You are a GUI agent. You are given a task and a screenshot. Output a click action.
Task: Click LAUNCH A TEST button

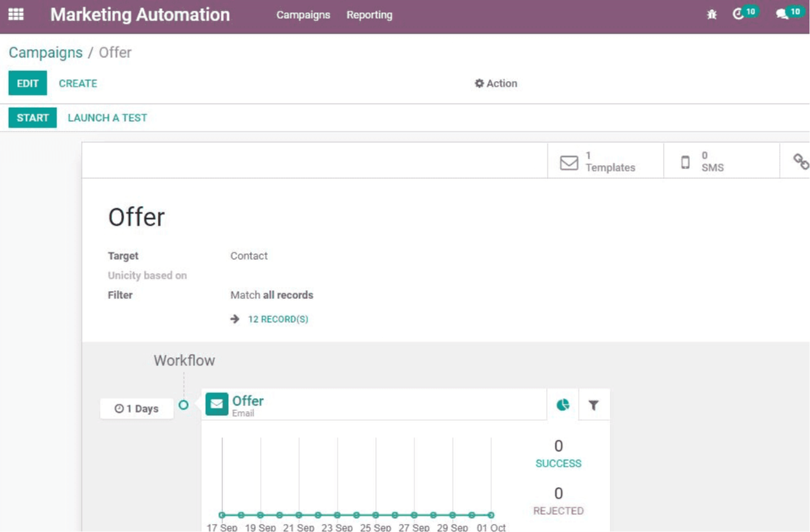(x=107, y=118)
